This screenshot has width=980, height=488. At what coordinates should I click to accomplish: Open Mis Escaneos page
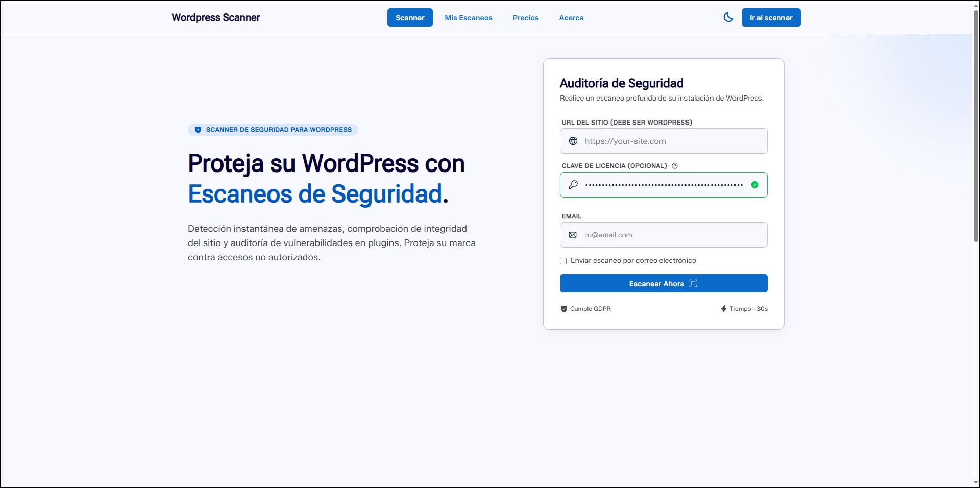click(469, 18)
